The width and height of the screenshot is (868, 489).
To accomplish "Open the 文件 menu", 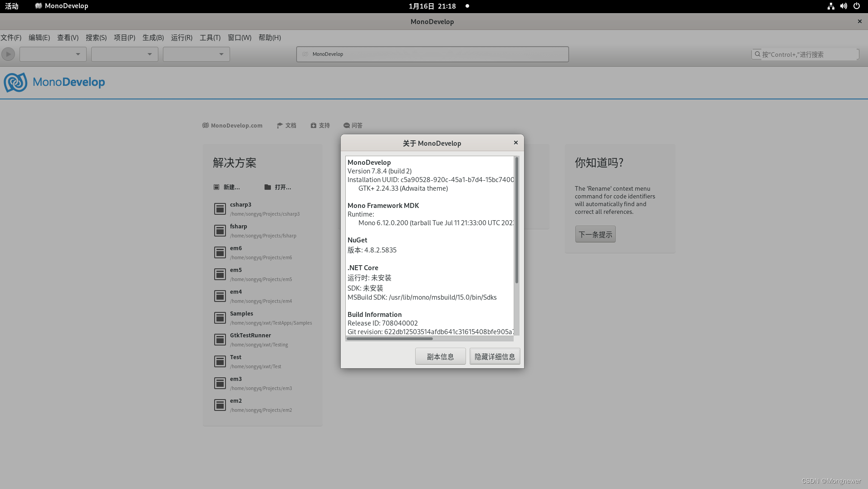I will 11,38.
